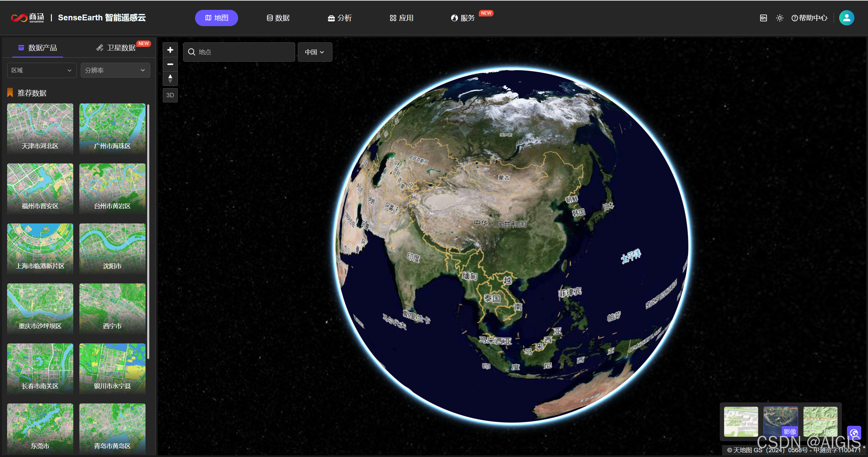Image resolution: width=868 pixels, height=457 pixels.
Task: Click the purple globe icon at bottom right
Action: pos(854,433)
